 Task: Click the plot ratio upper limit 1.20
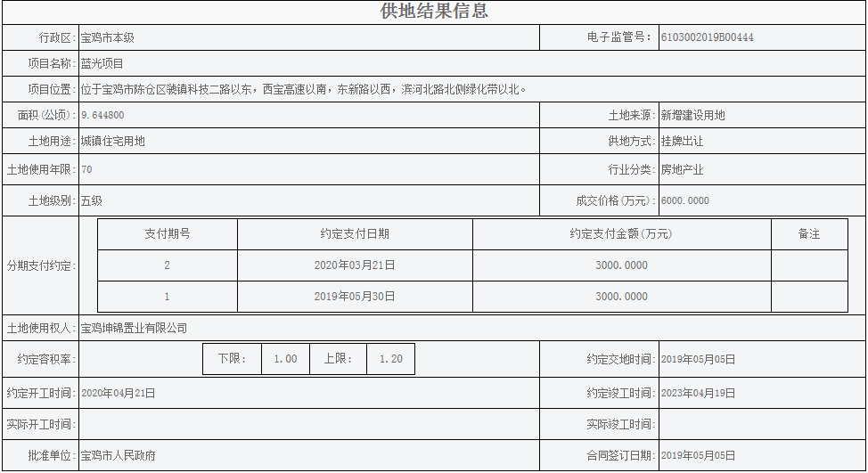(x=390, y=359)
